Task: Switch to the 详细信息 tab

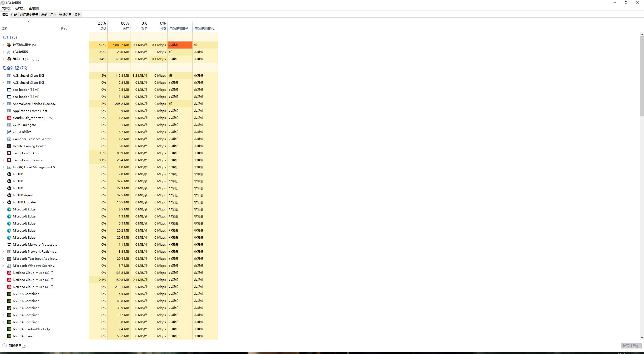Action: tap(65, 15)
